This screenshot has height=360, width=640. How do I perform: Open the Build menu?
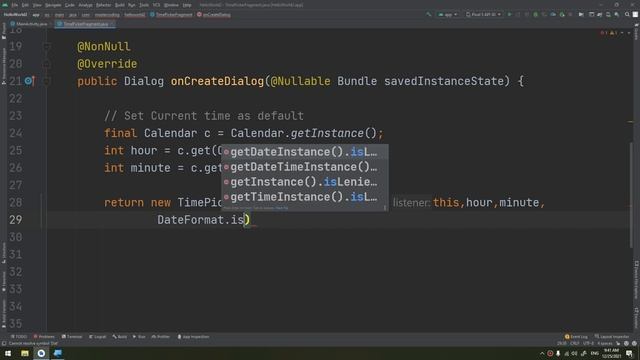pyautogui.click(x=120, y=5)
